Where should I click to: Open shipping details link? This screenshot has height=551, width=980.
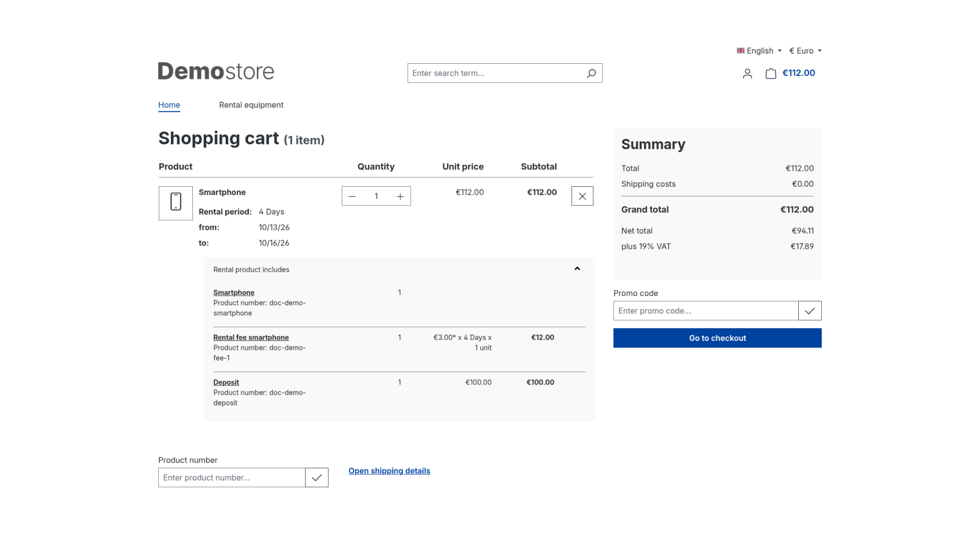point(389,471)
